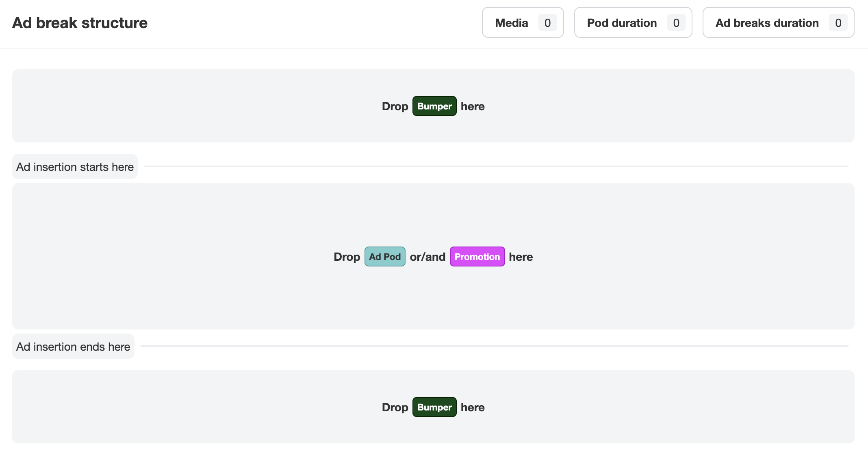Click the 'or/and' text in middle zone

tap(427, 257)
